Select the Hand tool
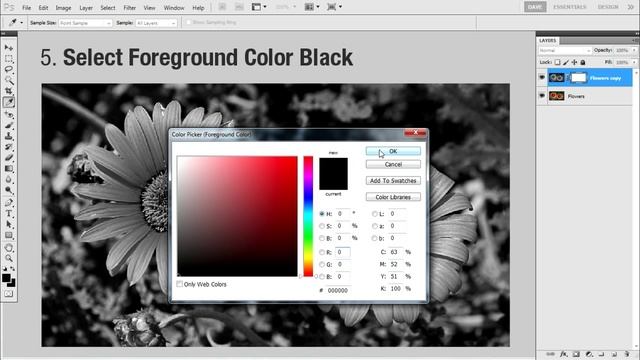Viewport: 640px width, 360px height. [9, 248]
